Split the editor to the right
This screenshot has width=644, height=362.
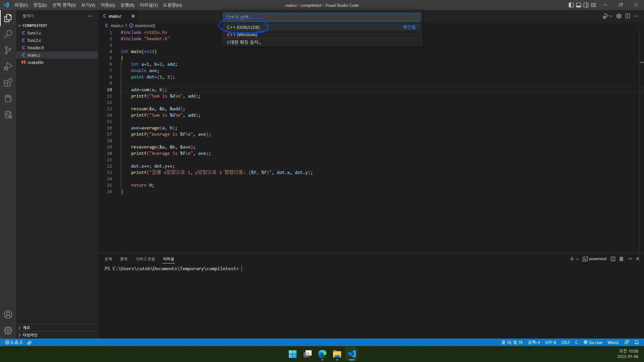628,16
